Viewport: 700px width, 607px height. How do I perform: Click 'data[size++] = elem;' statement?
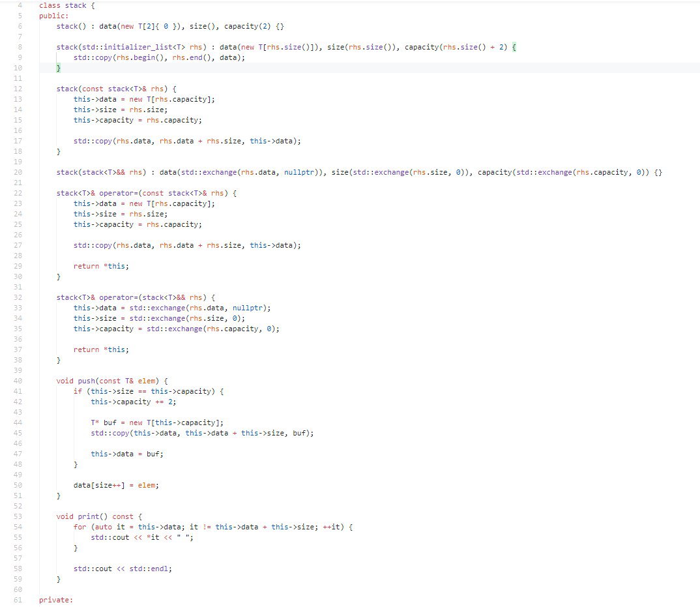coord(117,485)
